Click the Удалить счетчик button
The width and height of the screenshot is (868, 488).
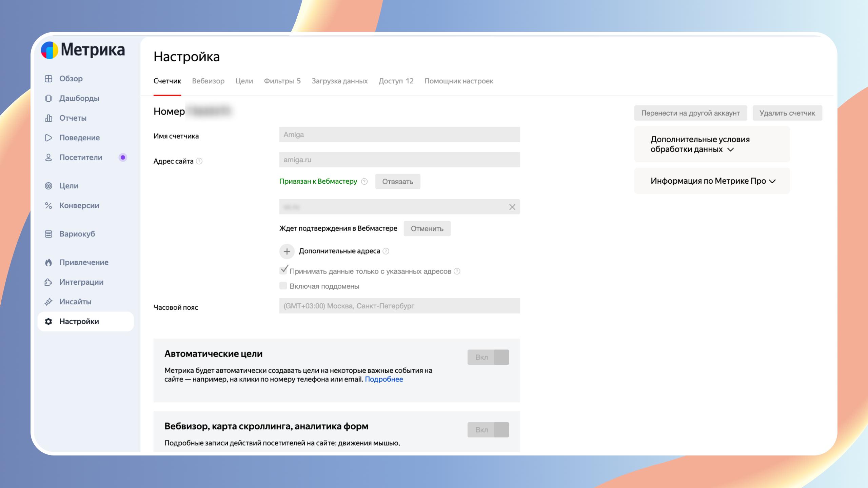(787, 113)
